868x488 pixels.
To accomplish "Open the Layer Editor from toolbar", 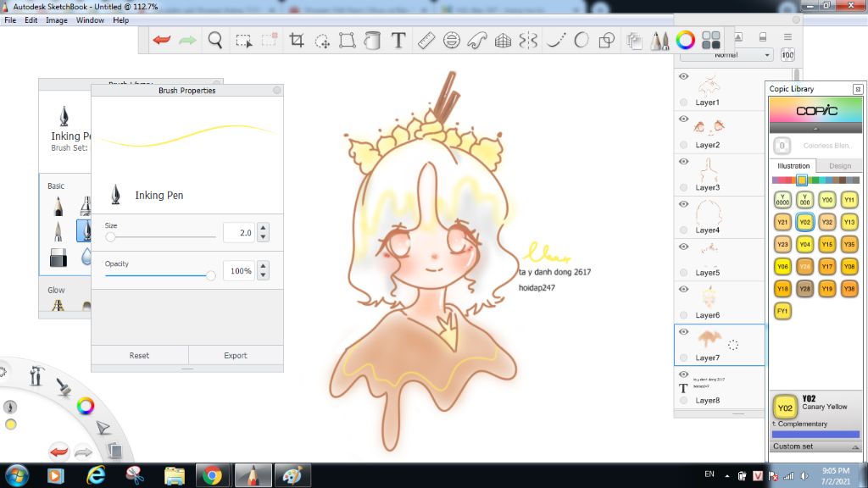I will [634, 41].
